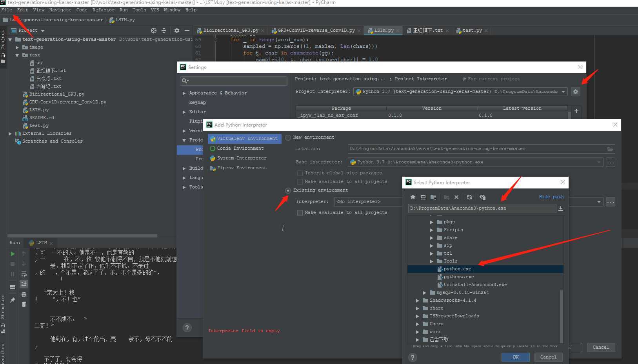The image size is (638, 364).
Task: Expand the Scripts folder
Action: coord(432,230)
